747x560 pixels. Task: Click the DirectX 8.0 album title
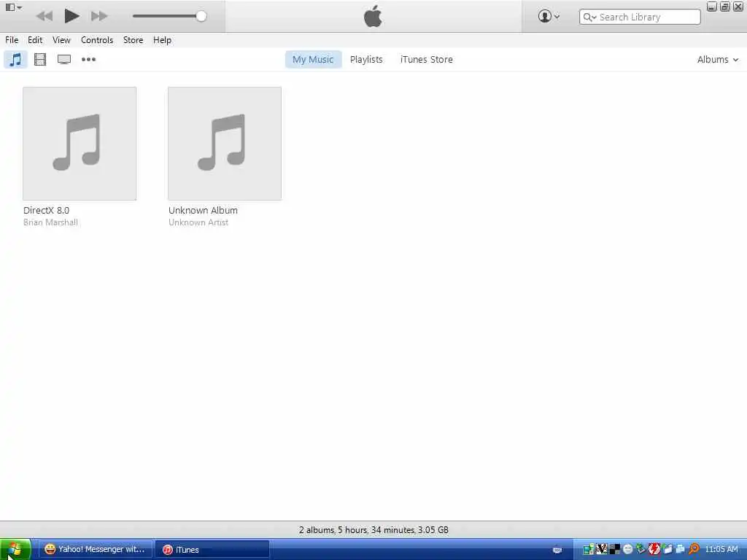pos(46,211)
